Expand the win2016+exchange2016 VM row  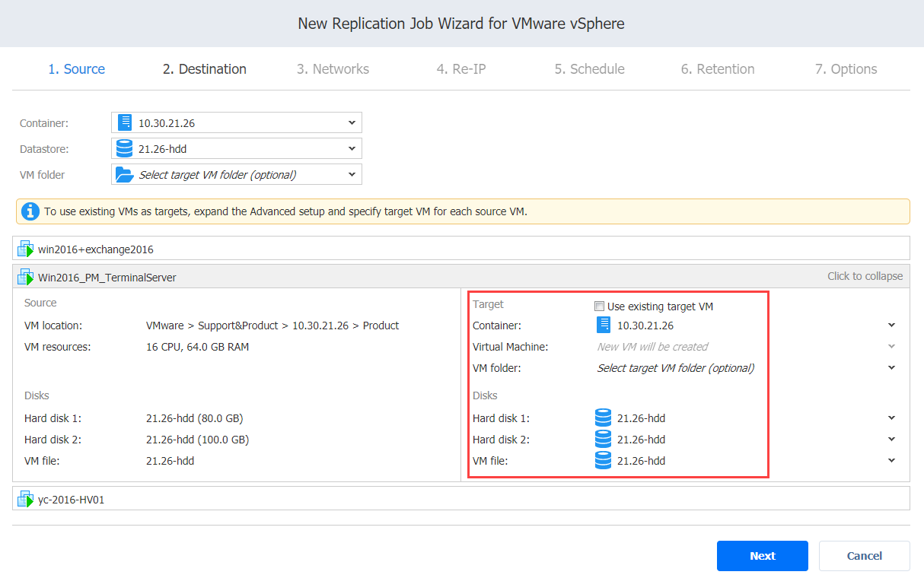(461, 249)
